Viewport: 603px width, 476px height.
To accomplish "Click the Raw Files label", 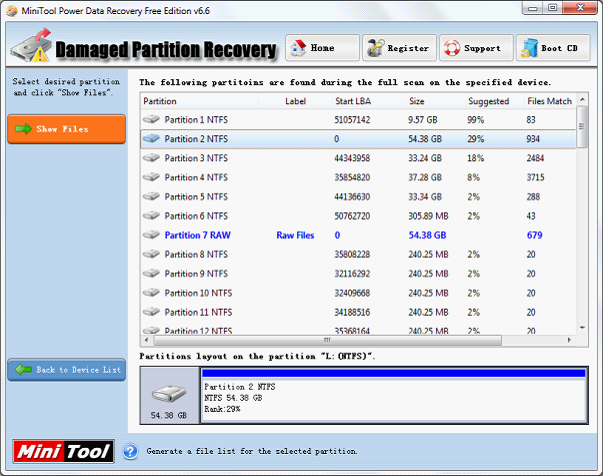I will pos(295,235).
